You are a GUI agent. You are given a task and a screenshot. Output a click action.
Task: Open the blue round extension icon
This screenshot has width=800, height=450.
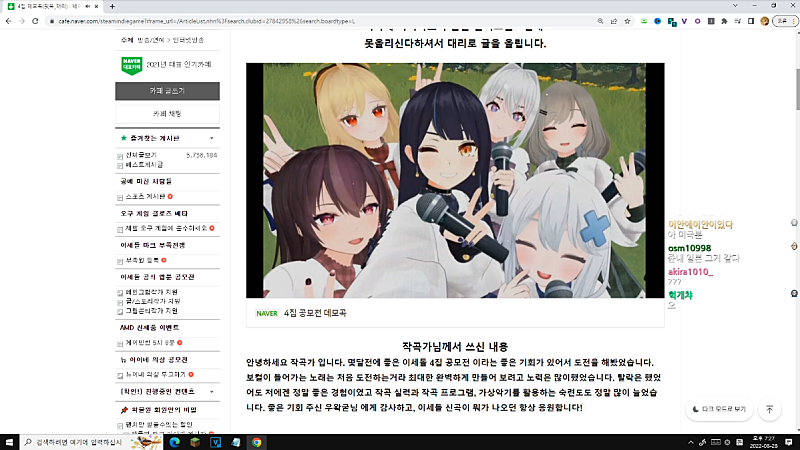click(x=658, y=21)
